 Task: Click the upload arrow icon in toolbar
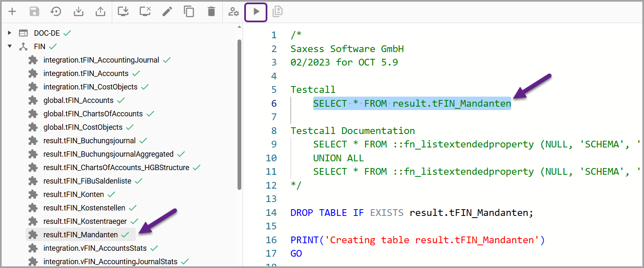(x=100, y=12)
